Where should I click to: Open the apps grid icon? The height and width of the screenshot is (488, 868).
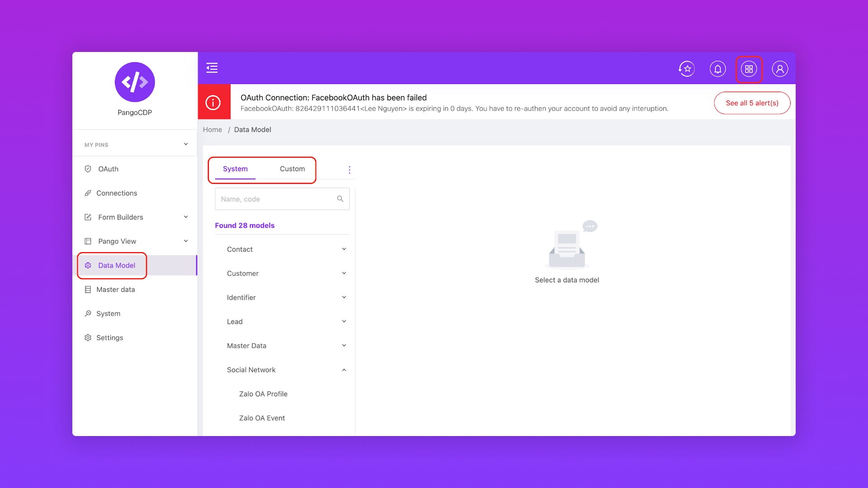click(749, 69)
